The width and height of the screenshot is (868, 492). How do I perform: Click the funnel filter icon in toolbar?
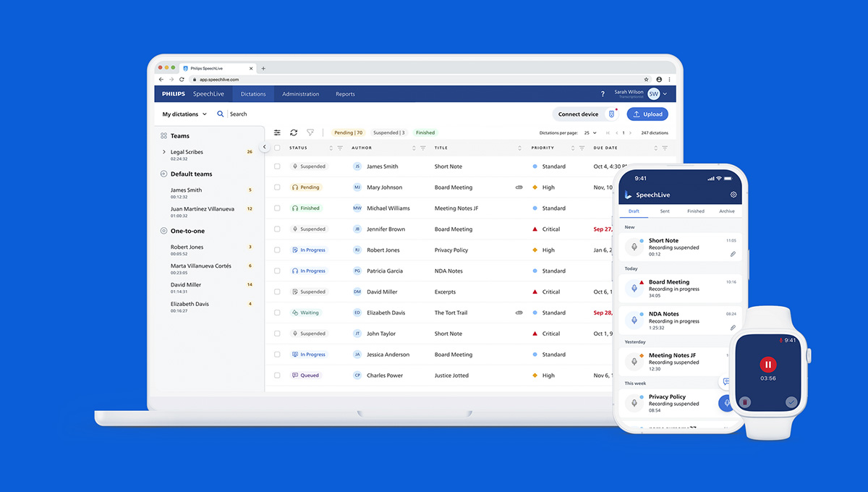pos(310,132)
